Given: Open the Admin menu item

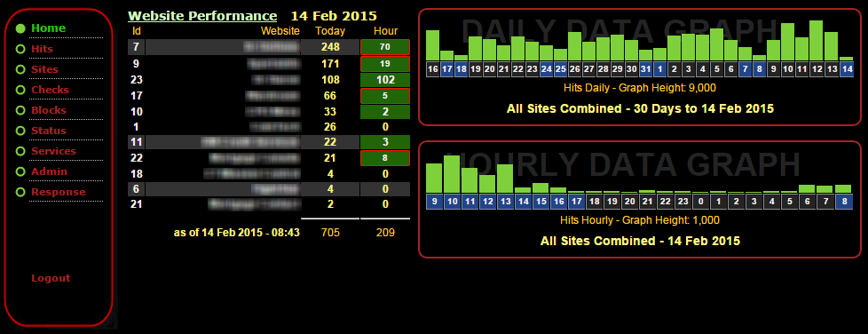Looking at the screenshot, I should (x=50, y=171).
